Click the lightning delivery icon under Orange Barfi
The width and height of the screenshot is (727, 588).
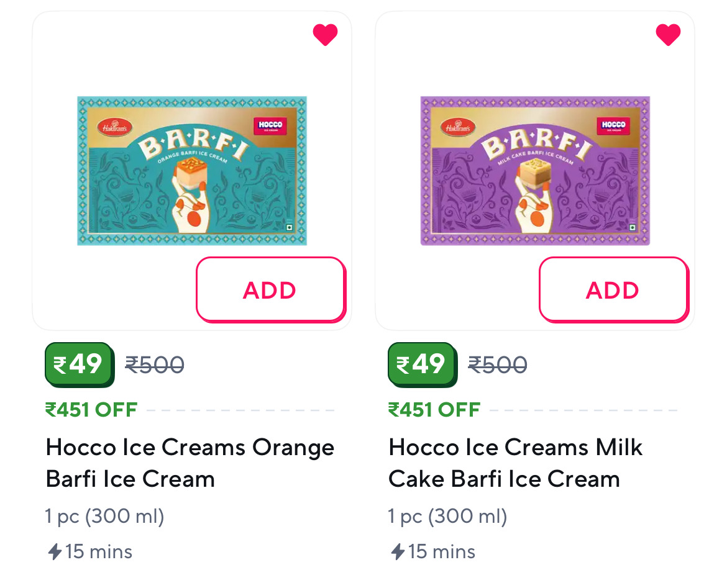tap(54, 551)
